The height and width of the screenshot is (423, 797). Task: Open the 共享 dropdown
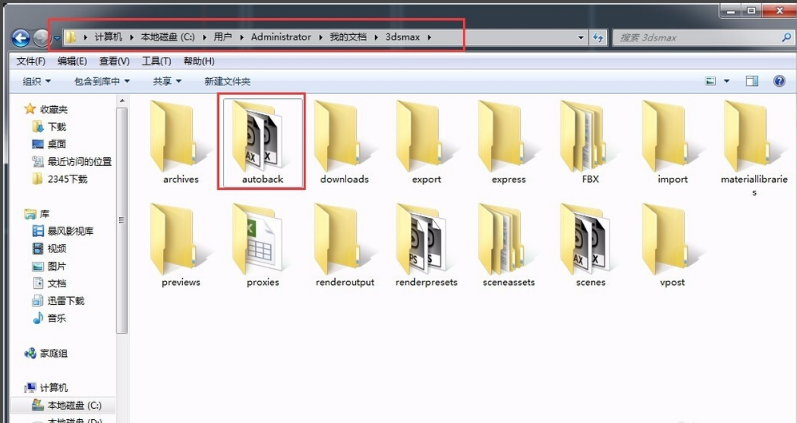(x=167, y=81)
